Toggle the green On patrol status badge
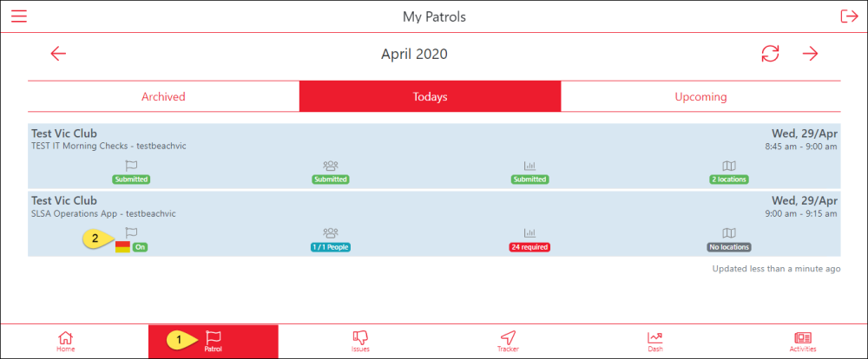This screenshot has height=359, width=868. pyautogui.click(x=140, y=247)
